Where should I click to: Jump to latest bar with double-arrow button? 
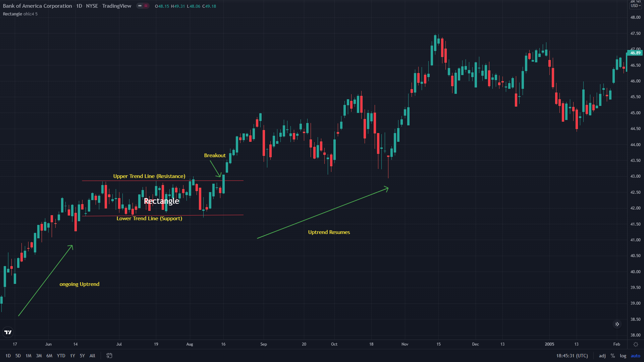(x=617, y=324)
